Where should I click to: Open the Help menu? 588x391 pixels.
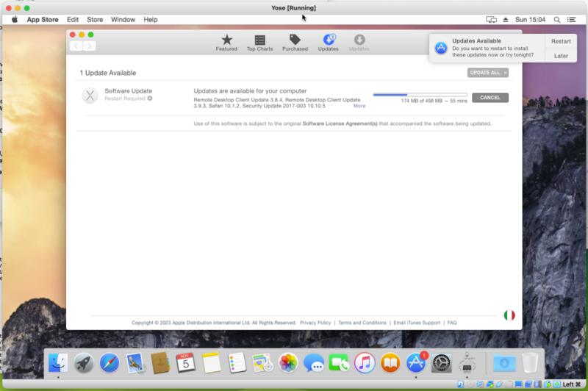pyautogui.click(x=151, y=20)
